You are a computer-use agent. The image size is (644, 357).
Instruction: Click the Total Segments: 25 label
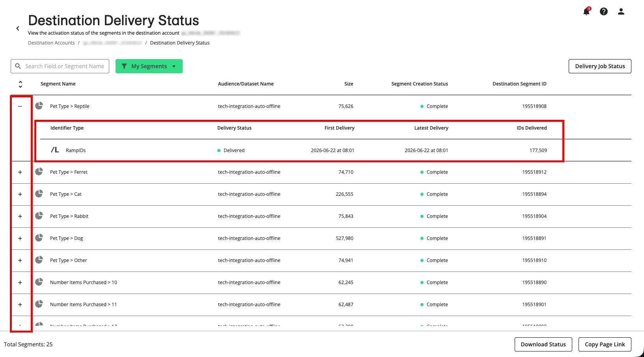28,344
